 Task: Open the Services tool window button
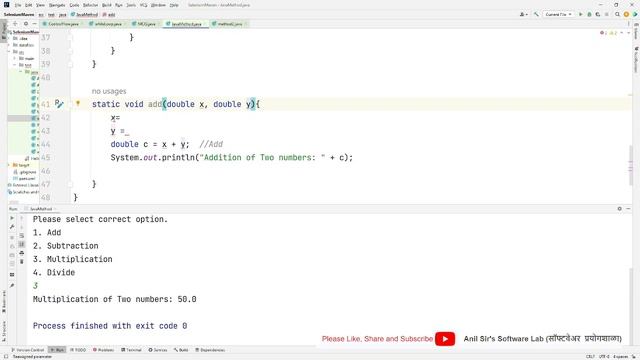tap(158, 350)
